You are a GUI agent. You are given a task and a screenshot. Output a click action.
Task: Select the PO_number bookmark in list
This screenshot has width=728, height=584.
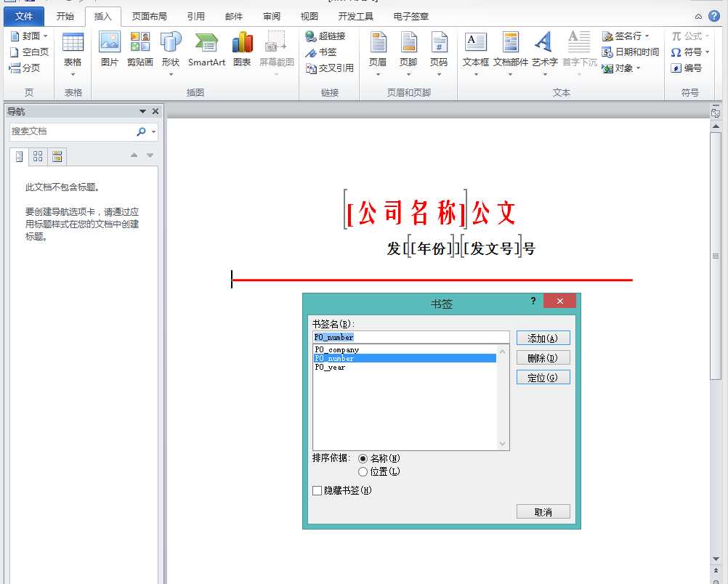[405, 358]
